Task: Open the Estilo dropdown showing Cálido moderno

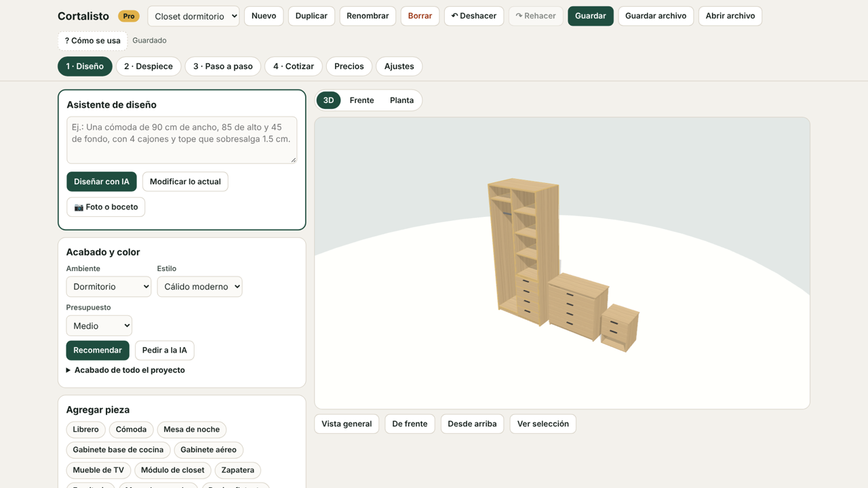Action: (199, 287)
